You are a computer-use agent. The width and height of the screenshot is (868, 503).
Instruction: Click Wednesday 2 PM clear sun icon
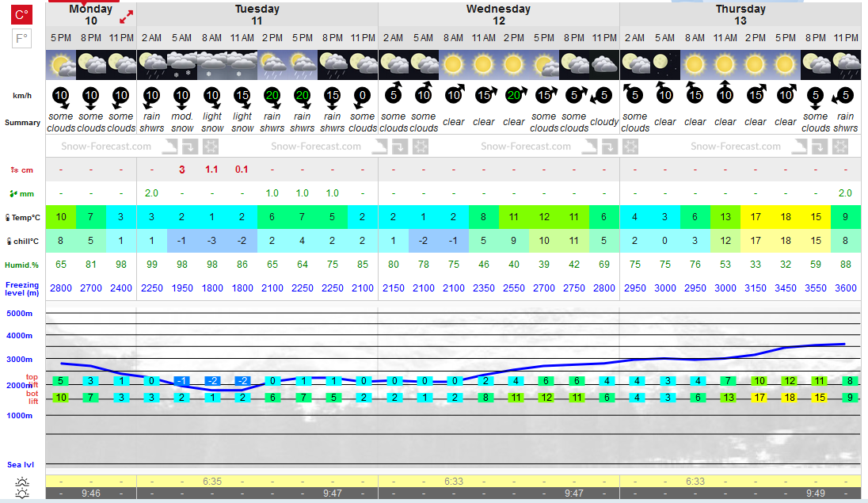513,65
